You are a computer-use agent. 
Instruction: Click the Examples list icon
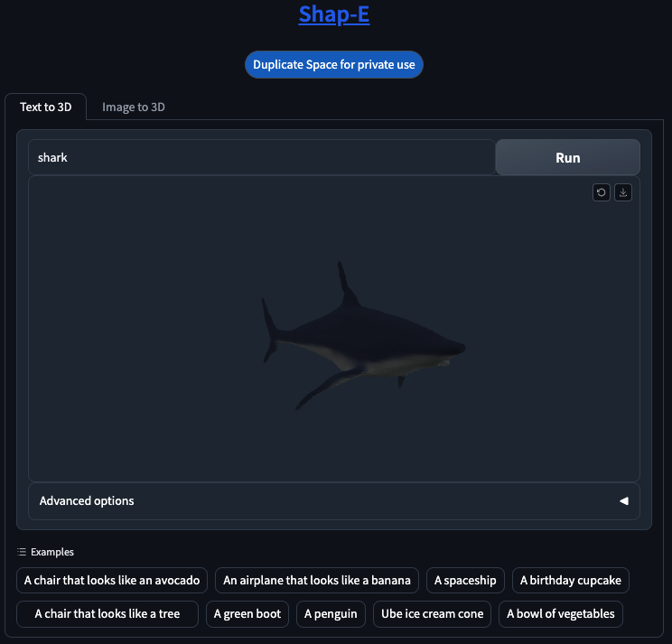(22, 552)
